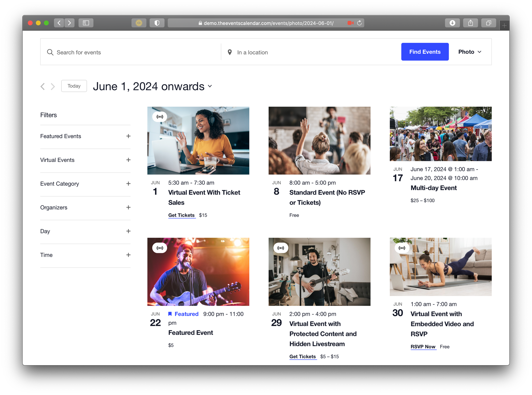Click the Today button
532x395 pixels.
(x=74, y=86)
